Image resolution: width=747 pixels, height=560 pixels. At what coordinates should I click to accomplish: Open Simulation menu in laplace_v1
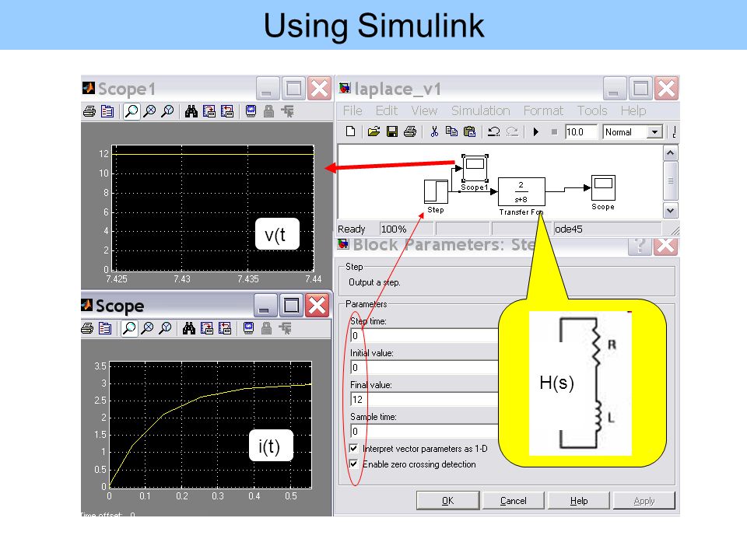click(x=481, y=110)
